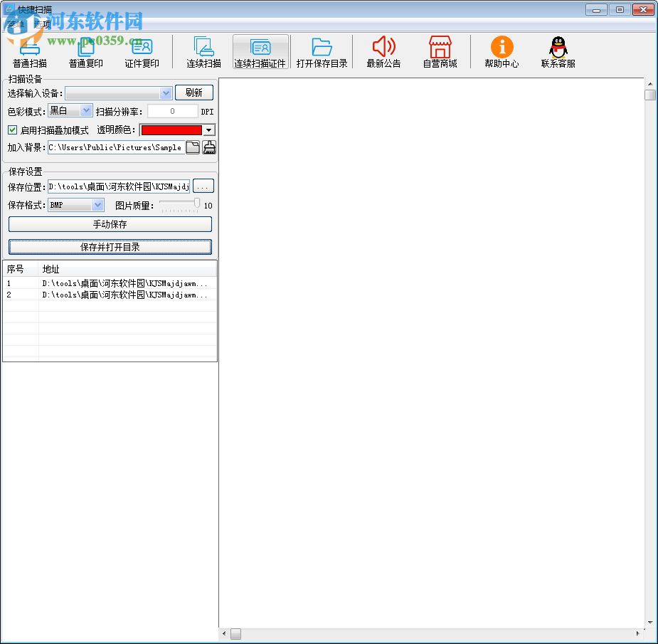Click the preview scroll left arrow
The image size is (658, 644).
[x=224, y=633]
